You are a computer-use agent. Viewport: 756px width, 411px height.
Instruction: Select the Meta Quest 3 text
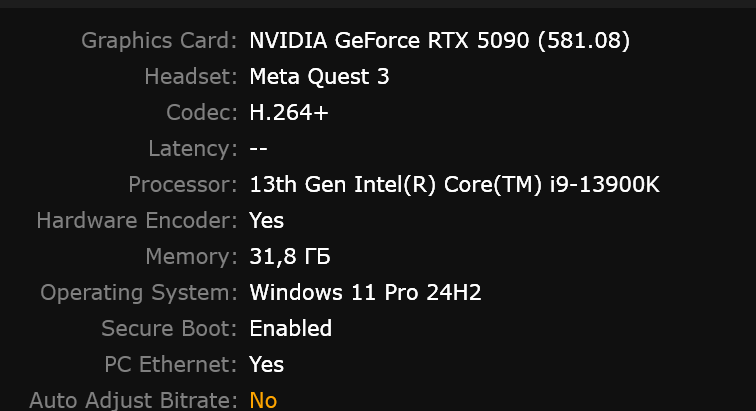click(x=319, y=76)
